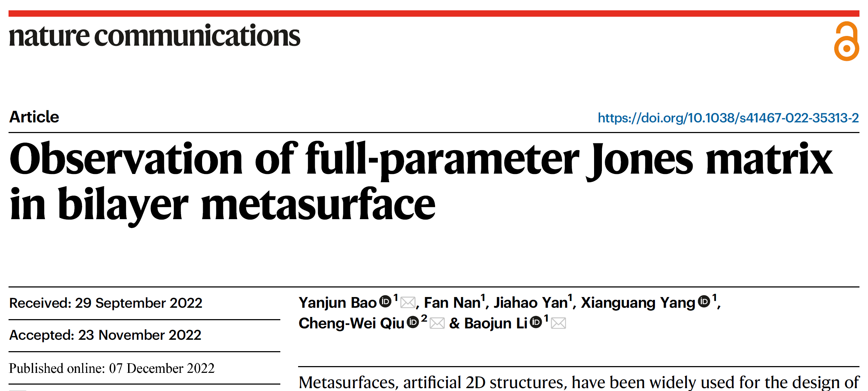Click affiliation superscript 2 after Cheng-Wei Qiu
The height and width of the screenshot is (391, 868).
(424, 318)
